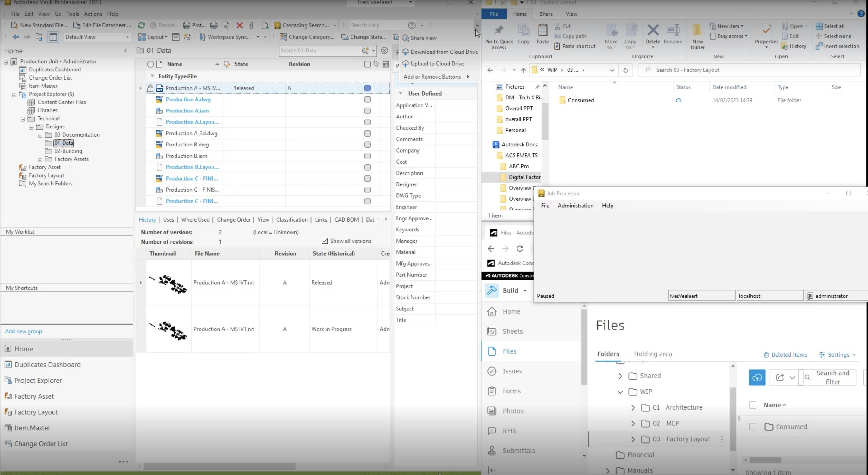
Task: Toggle the checkbox on the Production A.dwg row
Action: click(367, 99)
